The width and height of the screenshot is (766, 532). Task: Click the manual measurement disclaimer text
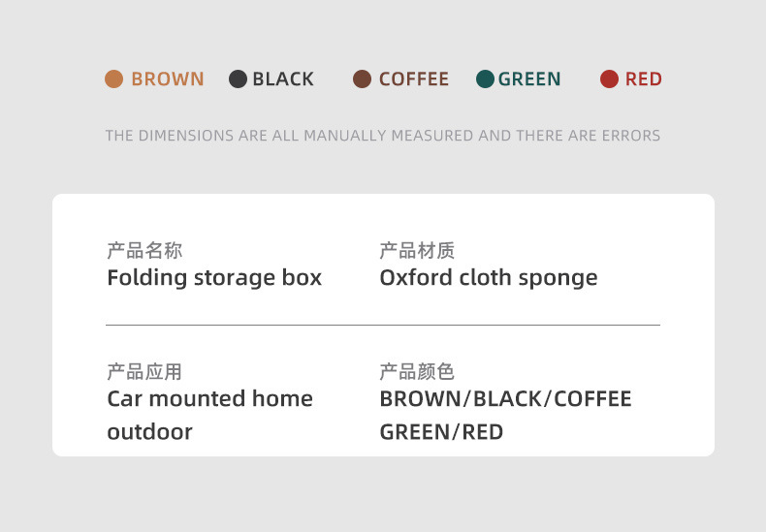[383, 136]
